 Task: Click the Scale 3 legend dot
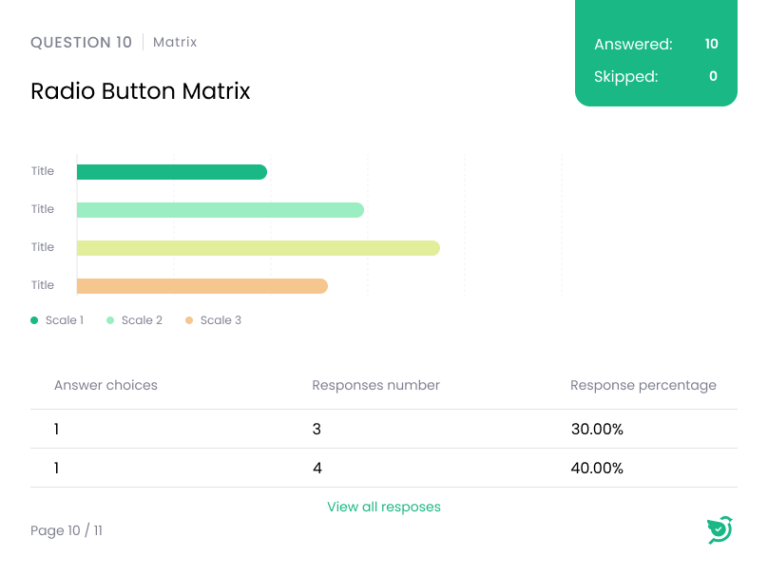(188, 320)
